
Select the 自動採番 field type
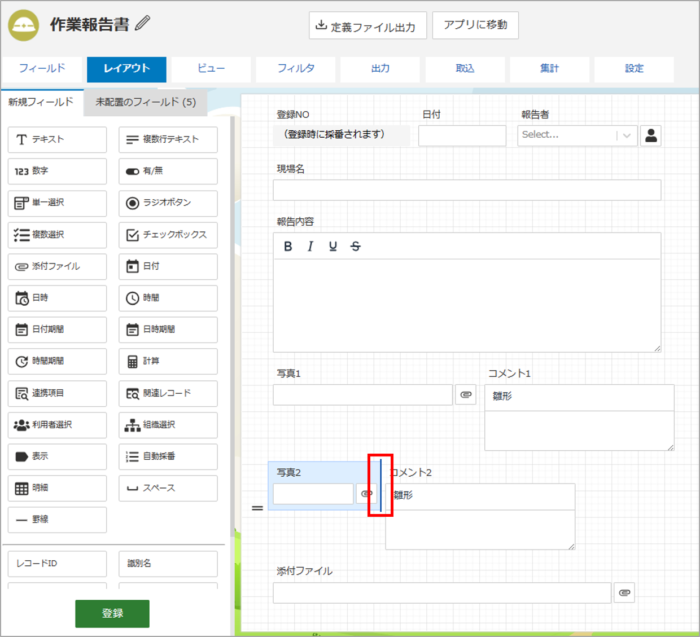coord(168,457)
